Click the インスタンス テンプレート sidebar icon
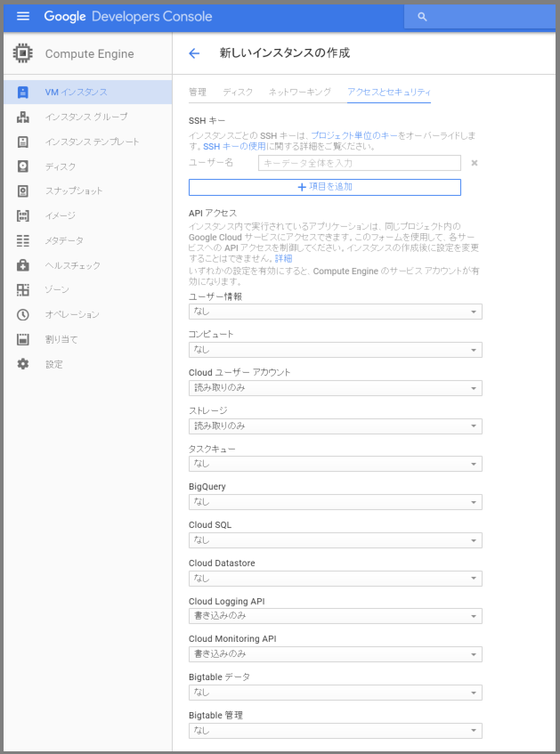Screen dimensions: 560x754 click(x=22, y=142)
